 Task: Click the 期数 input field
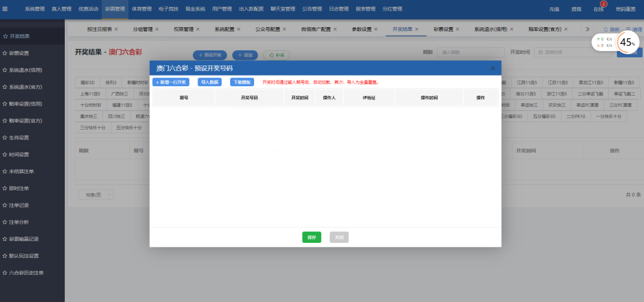(x=470, y=52)
